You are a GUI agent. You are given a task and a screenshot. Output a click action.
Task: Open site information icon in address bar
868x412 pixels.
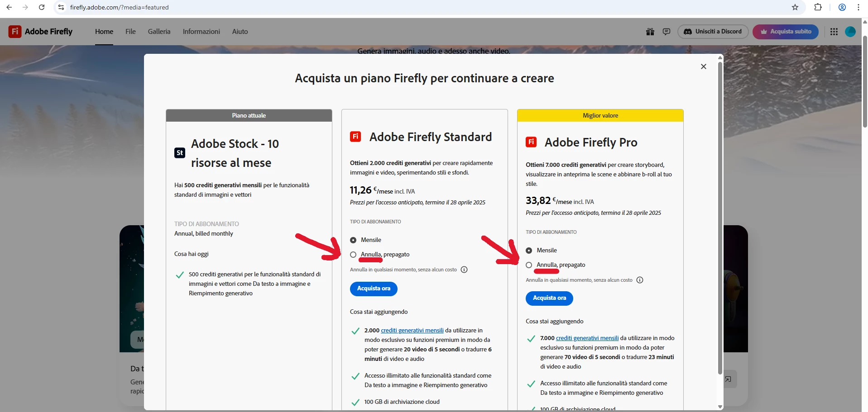point(61,7)
